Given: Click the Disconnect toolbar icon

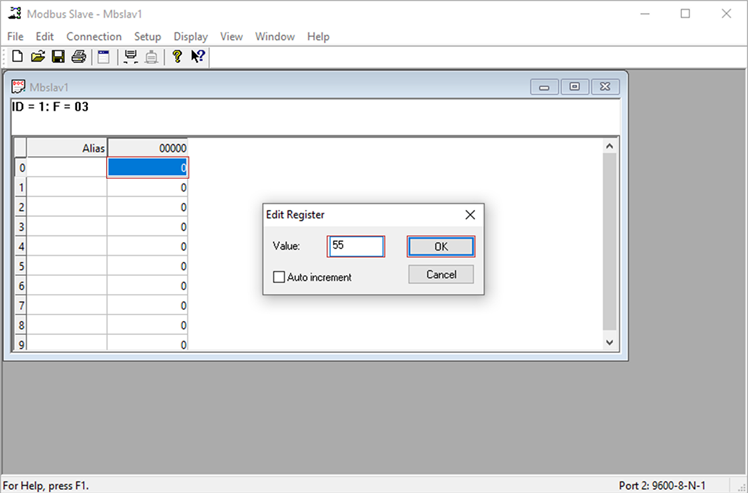Looking at the screenshot, I should 151,56.
